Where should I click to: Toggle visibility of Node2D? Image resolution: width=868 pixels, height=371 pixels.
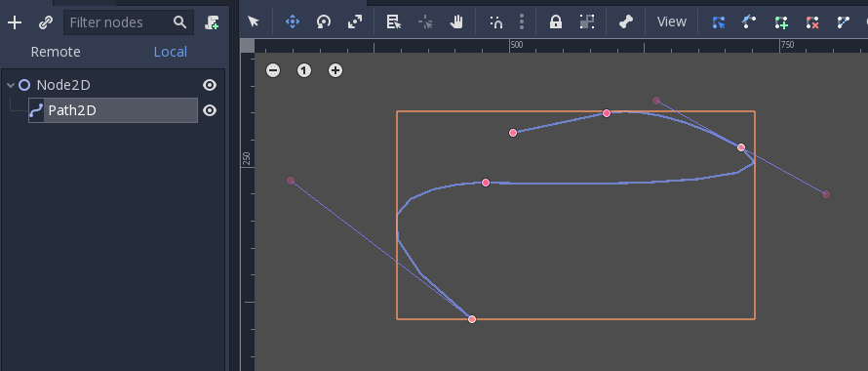[x=210, y=85]
